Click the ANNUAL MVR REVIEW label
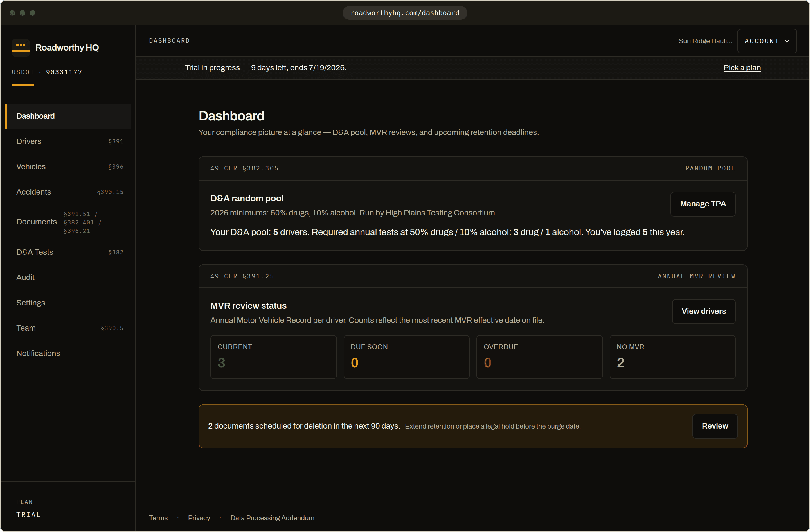Screen dimensions: 810x532 tap(696, 277)
